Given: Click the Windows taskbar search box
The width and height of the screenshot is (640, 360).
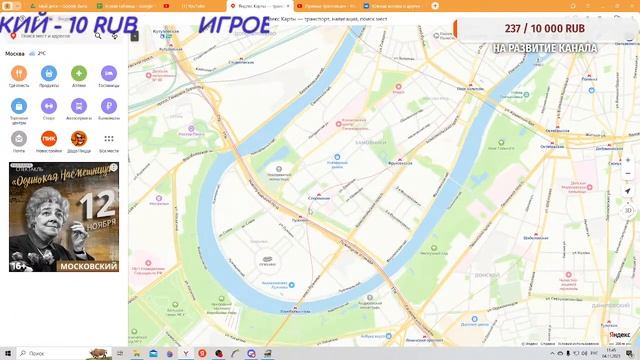Looking at the screenshot, I should click(64, 353).
